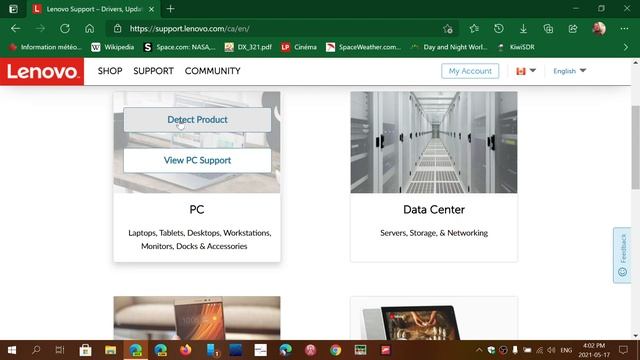Screen dimensions: 640x360
Task: Open Day and Night World bookmark
Action: click(449, 47)
